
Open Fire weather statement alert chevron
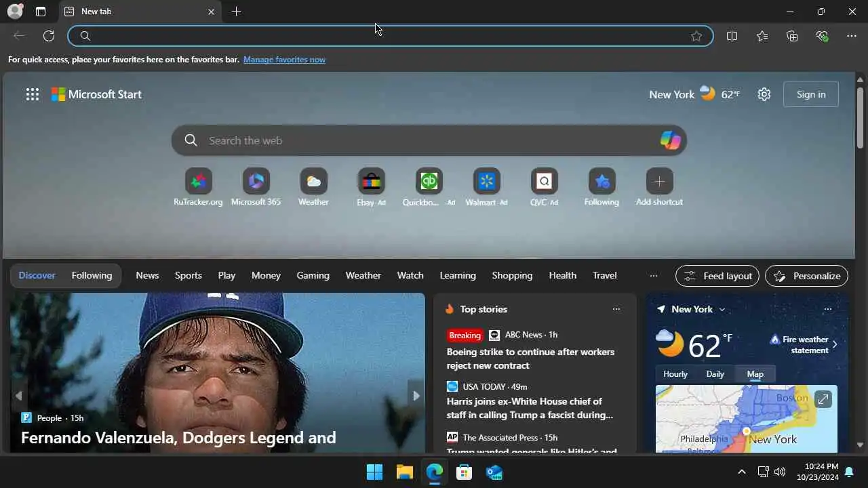pos(834,344)
